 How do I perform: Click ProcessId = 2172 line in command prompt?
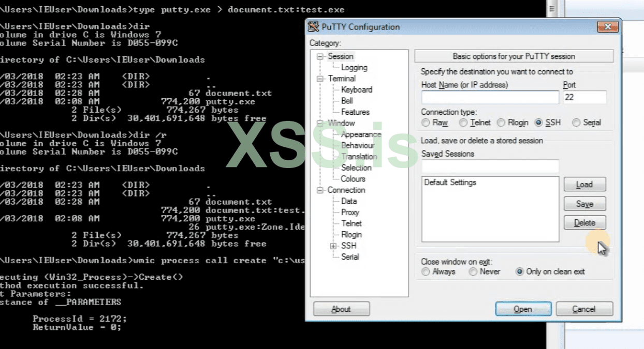tap(80, 319)
